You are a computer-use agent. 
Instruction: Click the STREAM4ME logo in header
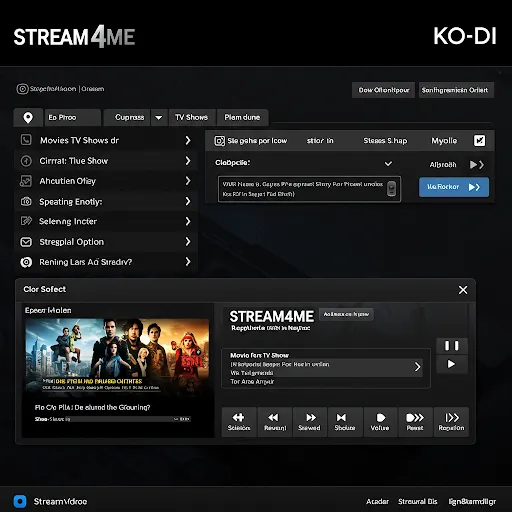click(x=74, y=37)
